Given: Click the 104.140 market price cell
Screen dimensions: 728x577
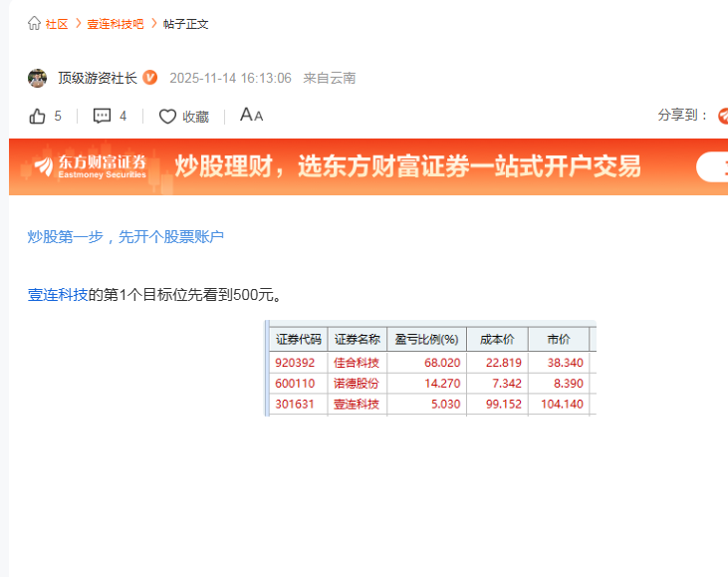Looking at the screenshot, I should (562, 404).
